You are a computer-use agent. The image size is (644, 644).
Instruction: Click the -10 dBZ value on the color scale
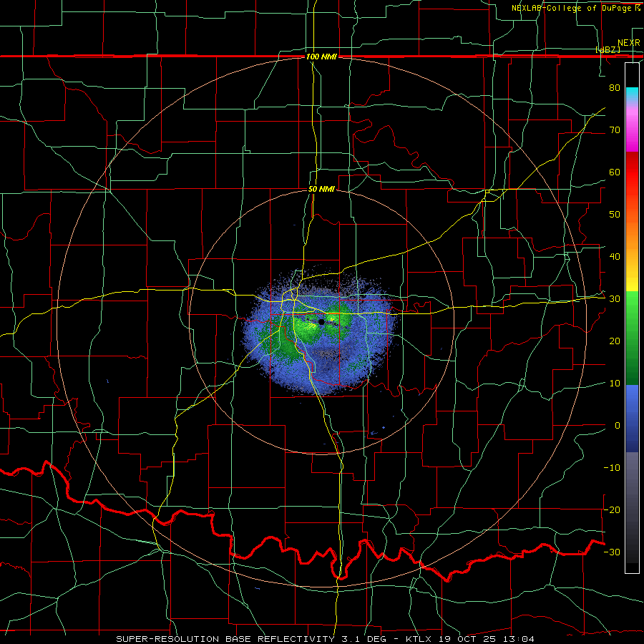click(x=612, y=468)
